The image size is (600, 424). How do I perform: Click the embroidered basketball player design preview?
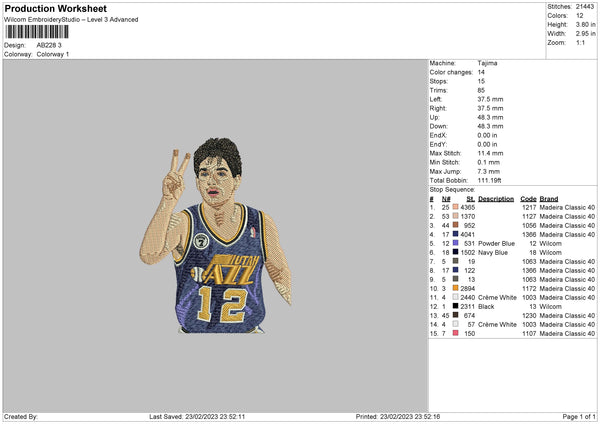click(x=215, y=236)
